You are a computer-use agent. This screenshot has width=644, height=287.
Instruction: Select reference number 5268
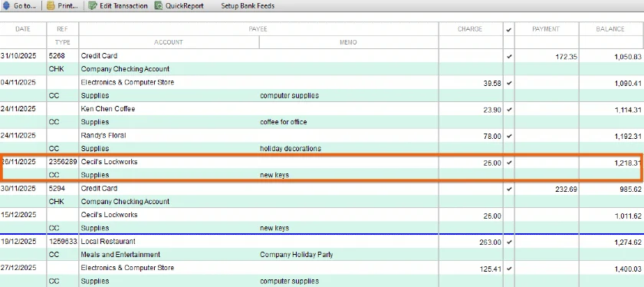[57, 56]
